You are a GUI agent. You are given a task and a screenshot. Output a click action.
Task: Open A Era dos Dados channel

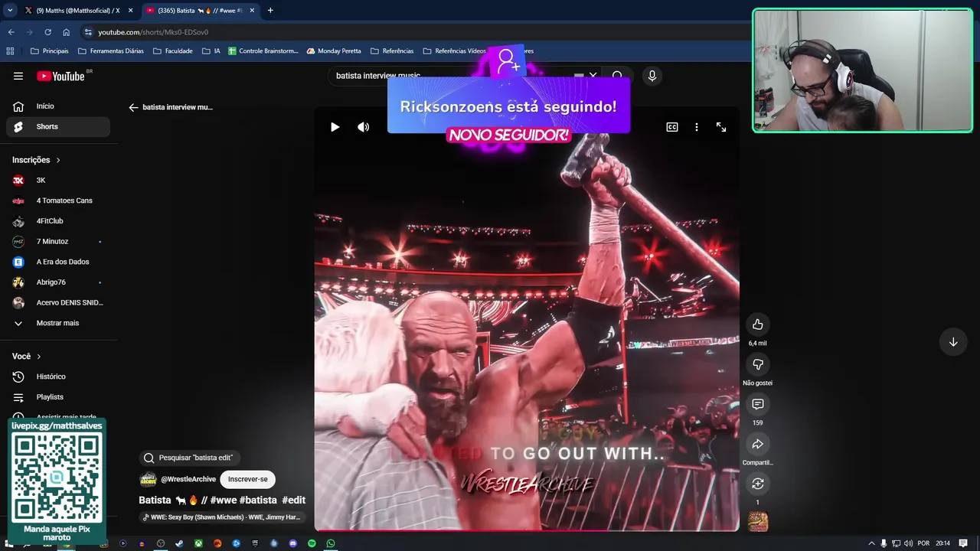[x=58, y=262]
